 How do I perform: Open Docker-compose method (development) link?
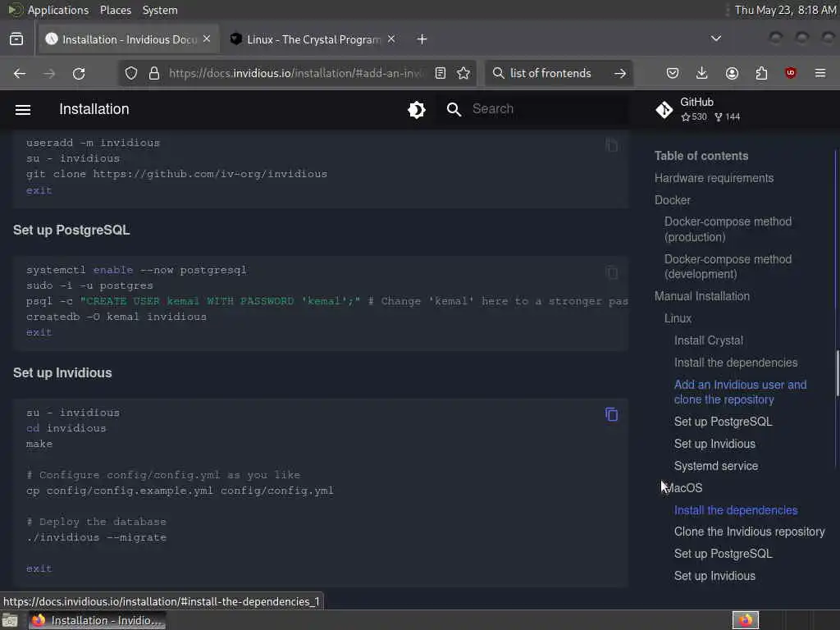[728, 267]
